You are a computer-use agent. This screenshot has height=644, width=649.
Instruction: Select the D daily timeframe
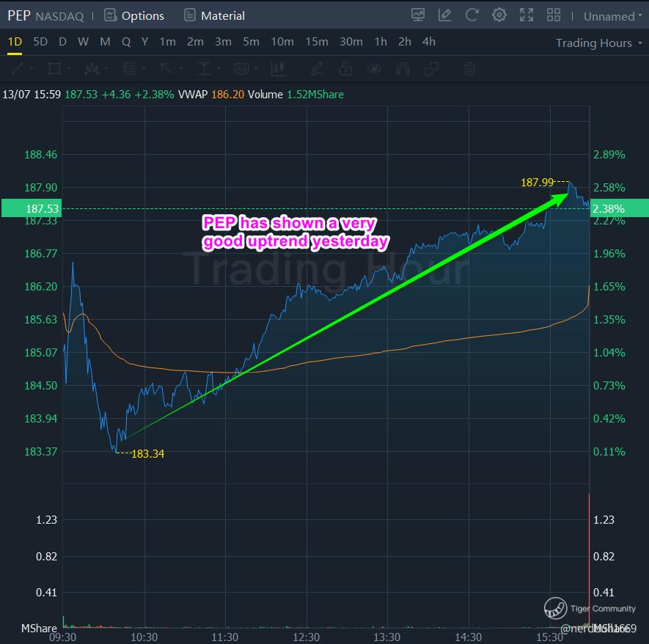(62, 42)
